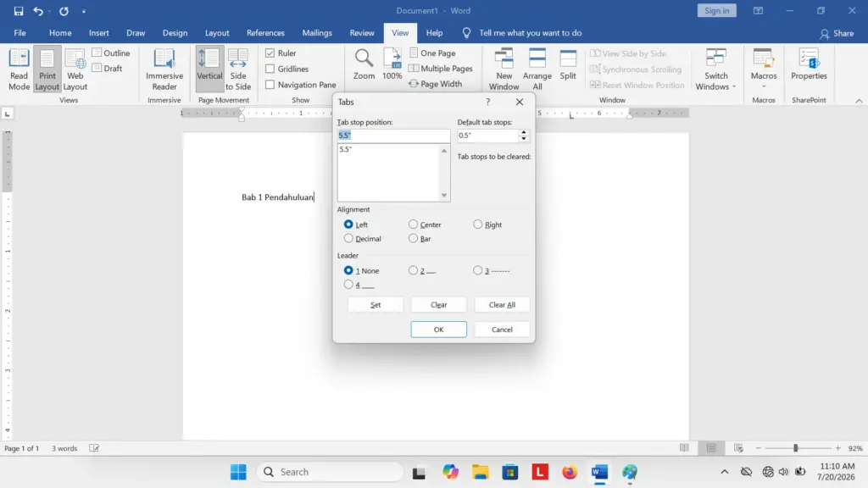Open the References tab

265,33
